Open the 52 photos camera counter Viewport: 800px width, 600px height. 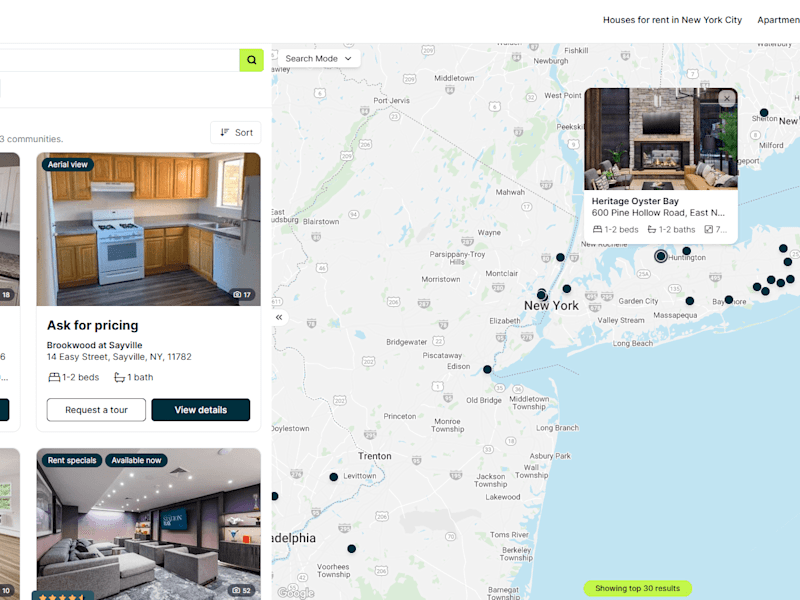point(242,590)
